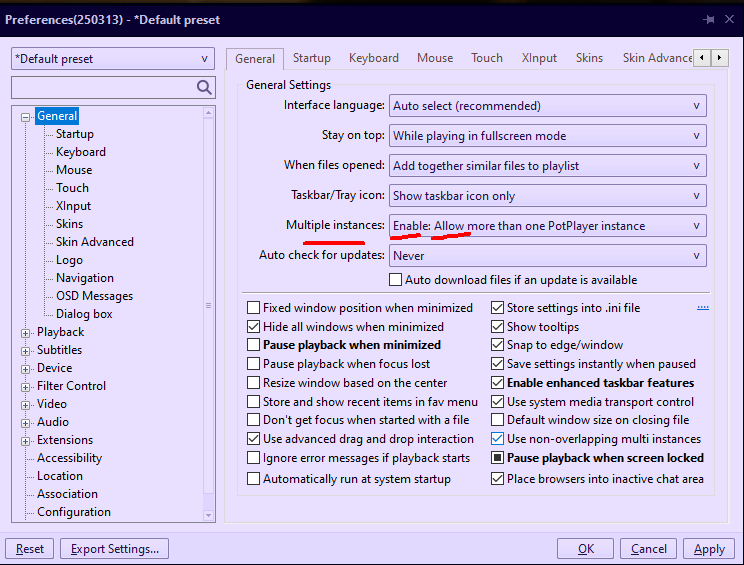The image size is (744, 565).
Task: Toggle Use non-overlapping multi instances
Action: (x=497, y=439)
